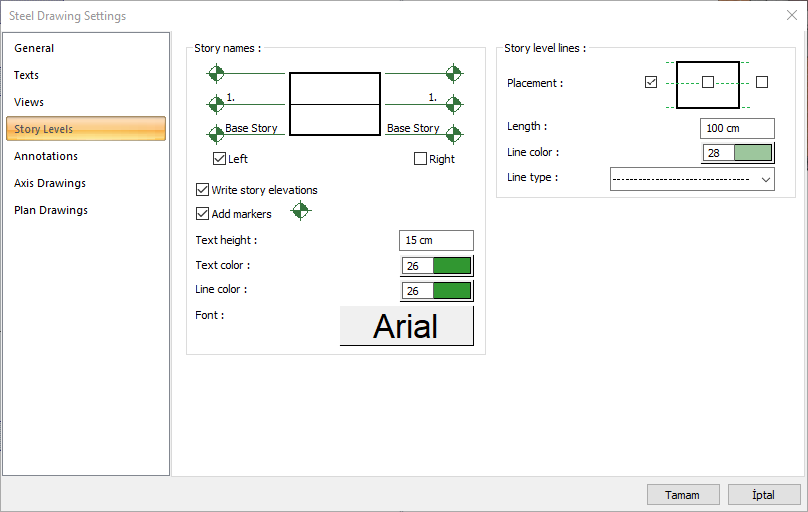Click the top-left story marker symbol
The image size is (808, 512).
(x=215, y=73)
